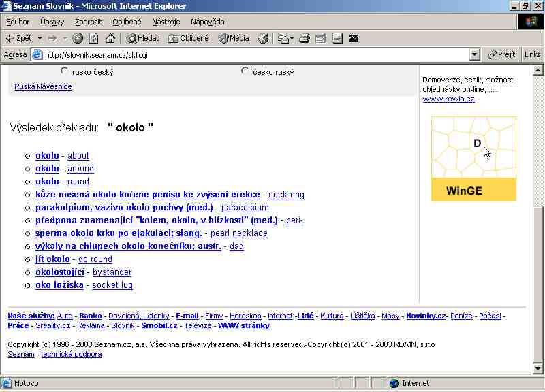Click the Forward arrow toolbar icon
Image resolution: width=545 pixels, height=392 pixels.
tap(52, 38)
